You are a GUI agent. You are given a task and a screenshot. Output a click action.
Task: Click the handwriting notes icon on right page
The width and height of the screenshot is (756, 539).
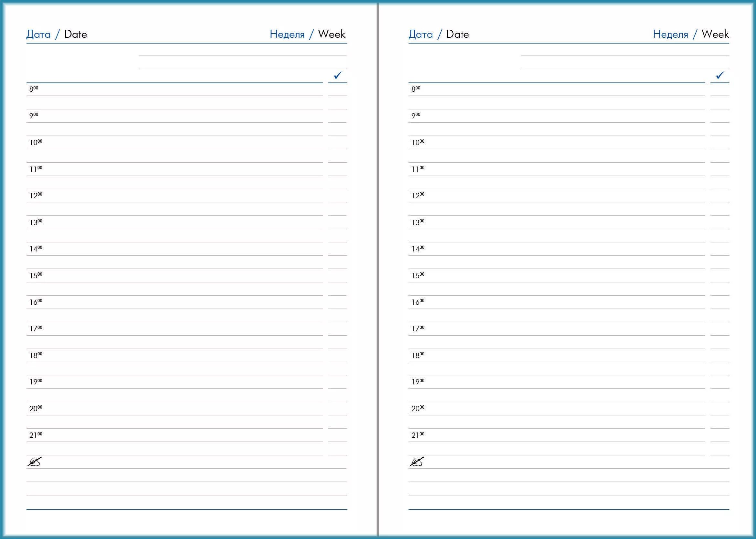(x=416, y=462)
